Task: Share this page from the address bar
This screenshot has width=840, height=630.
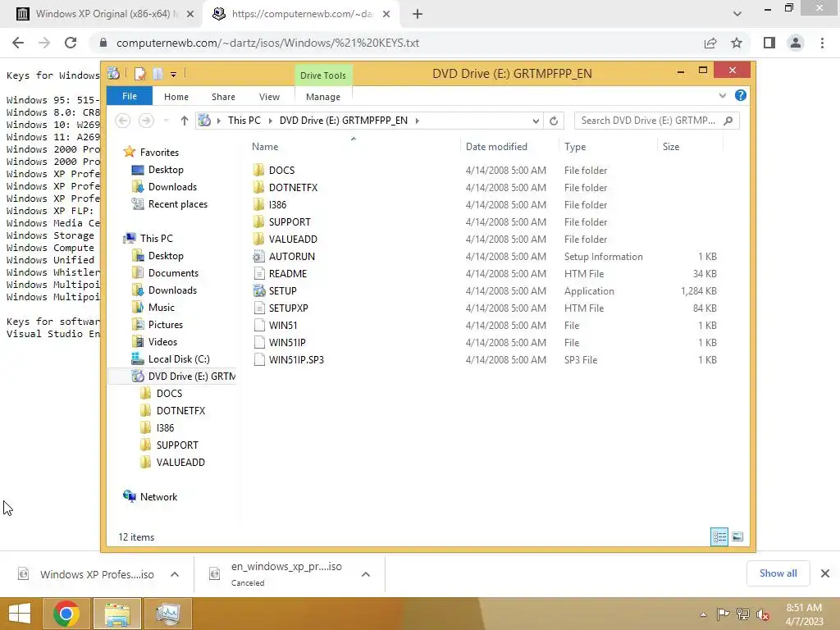Action: (710, 43)
